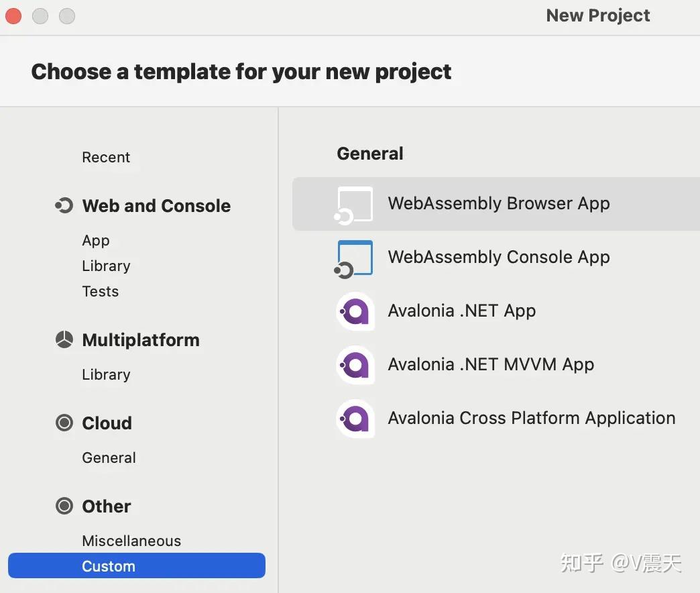Open General under Cloud category
The height and width of the screenshot is (593, 700).
[x=109, y=458]
